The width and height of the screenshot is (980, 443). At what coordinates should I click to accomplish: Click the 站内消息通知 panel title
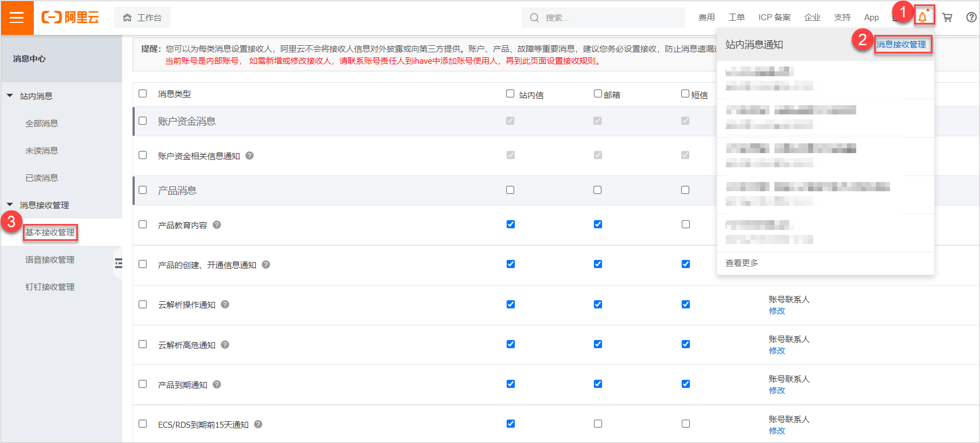754,45
